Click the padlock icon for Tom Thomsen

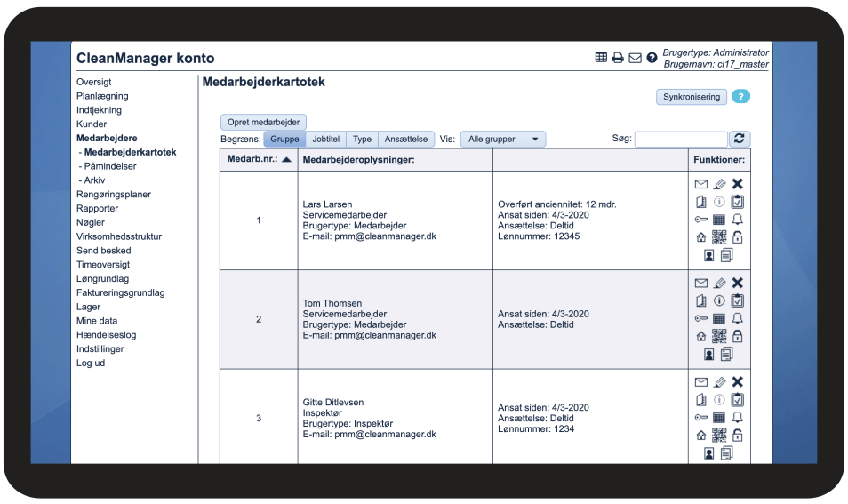click(x=737, y=336)
